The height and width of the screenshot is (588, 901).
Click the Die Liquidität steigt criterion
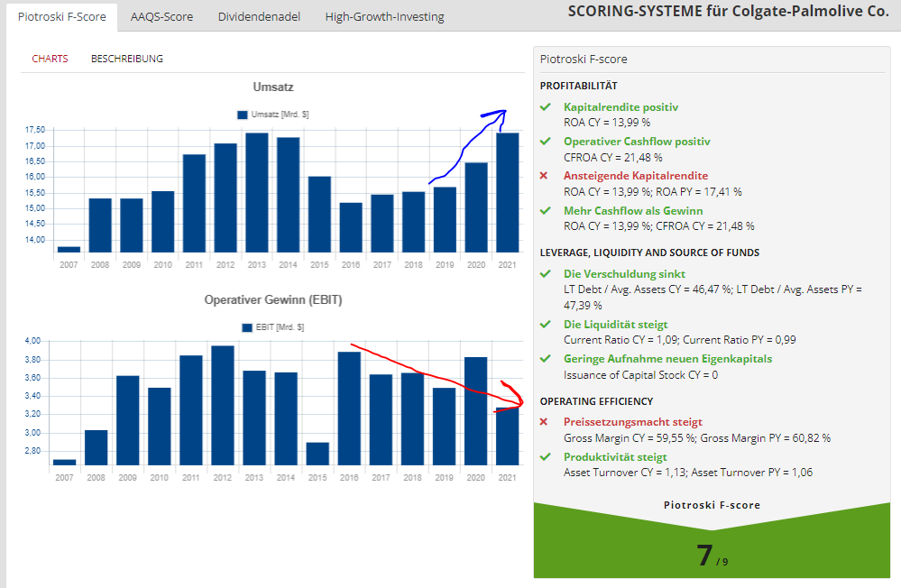tap(615, 325)
